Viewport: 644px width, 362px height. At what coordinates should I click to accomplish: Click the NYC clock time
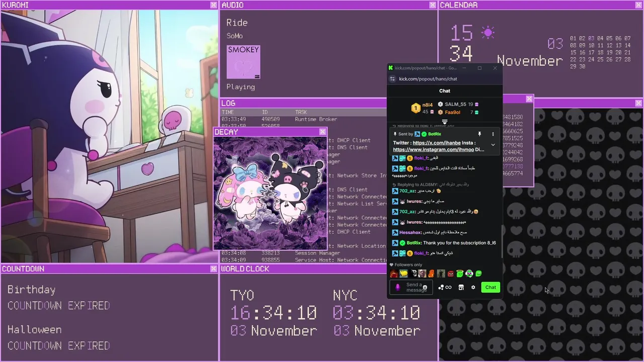pyautogui.click(x=376, y=313)
